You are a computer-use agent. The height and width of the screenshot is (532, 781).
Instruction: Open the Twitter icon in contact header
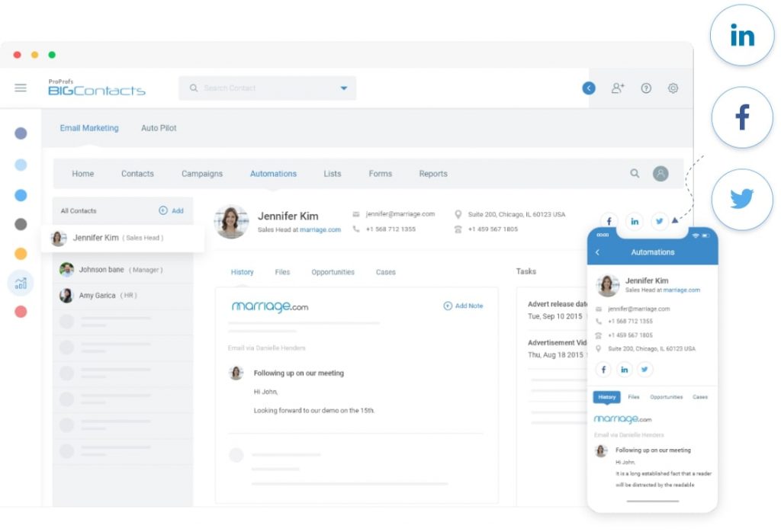[x=659, y=222]
